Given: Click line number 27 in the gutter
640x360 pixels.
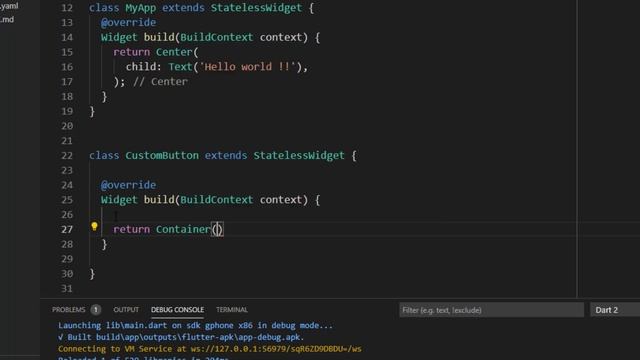Looking at the screenshot, I should pyautogui.click(x=67, y=229).
